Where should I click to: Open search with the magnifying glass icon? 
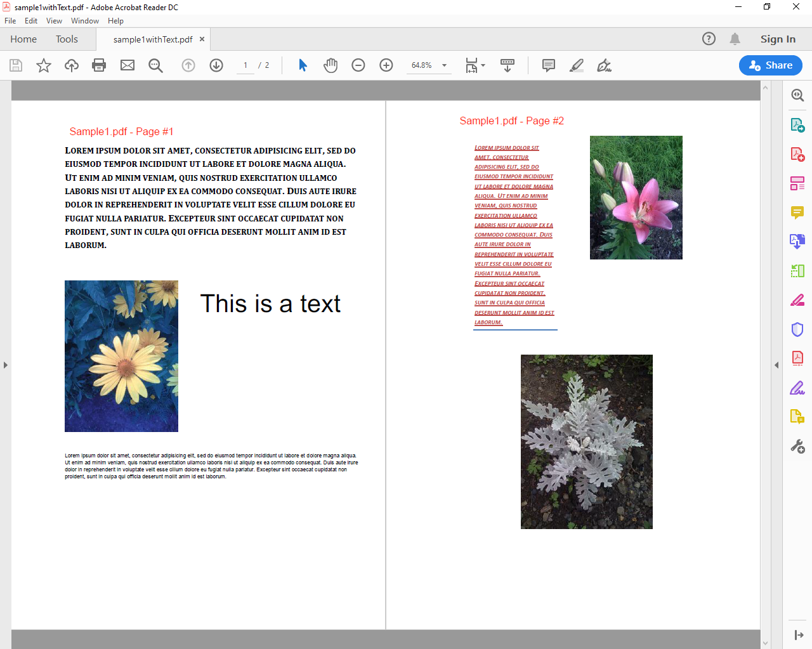tap(155, 65)
